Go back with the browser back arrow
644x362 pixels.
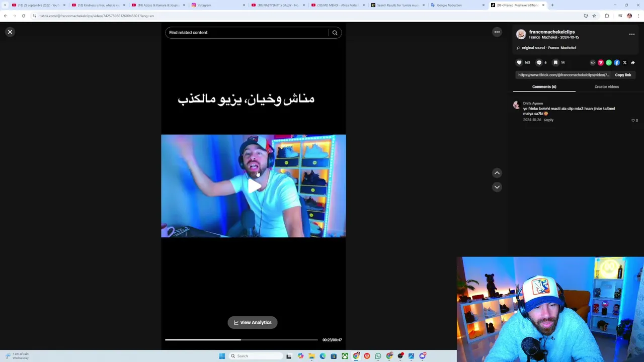(x=6, y=16)
